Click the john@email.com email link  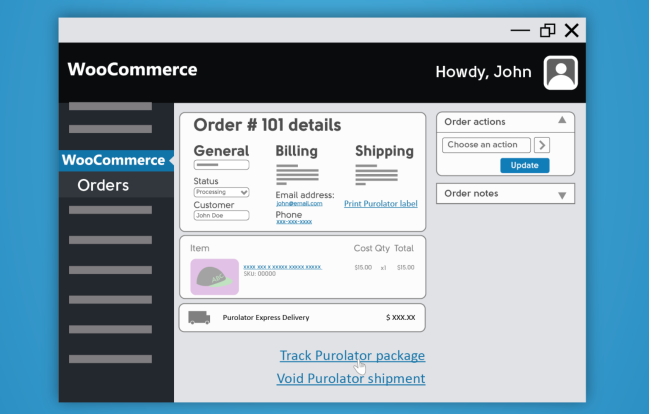pos(299,204)
